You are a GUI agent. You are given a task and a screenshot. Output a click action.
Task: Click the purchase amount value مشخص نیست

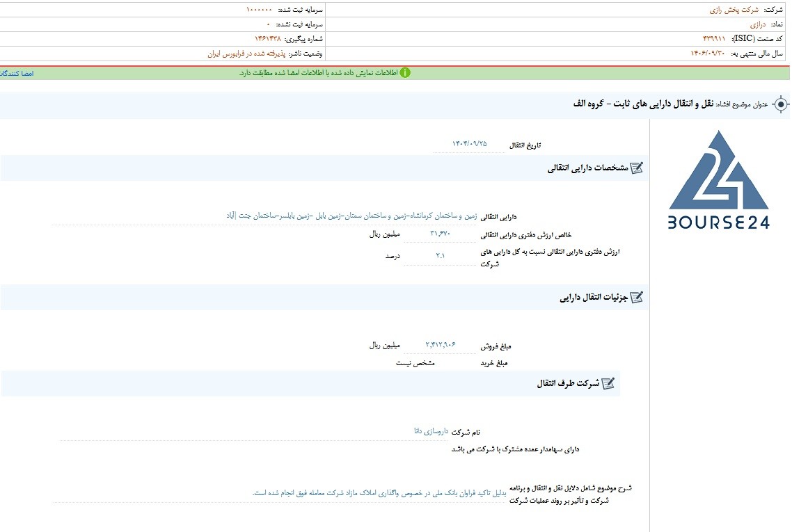[x=415, y=364]
